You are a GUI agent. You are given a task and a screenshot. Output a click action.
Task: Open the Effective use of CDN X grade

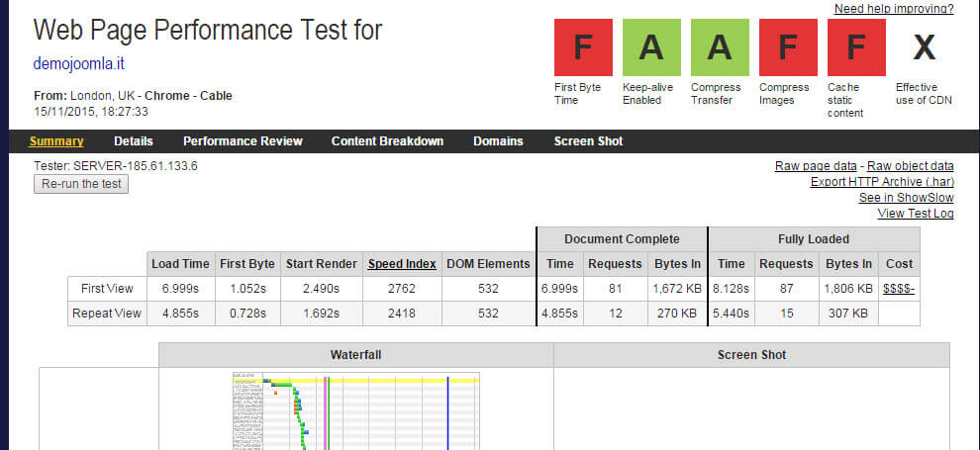click(x=925, y=47)
